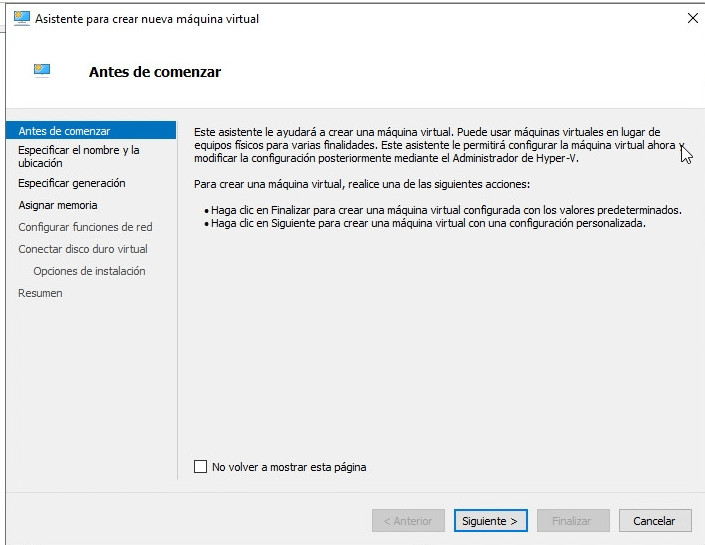Click the 'Cancelar' button
Image resolution: width=705 pixels, height=545 pixels.
coord(654,521)
